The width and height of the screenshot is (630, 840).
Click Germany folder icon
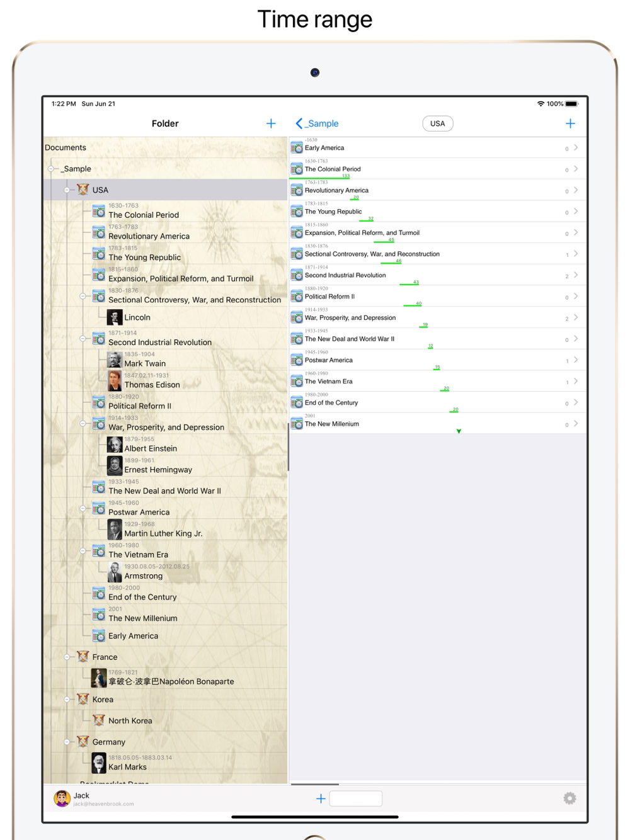(83, 742)
